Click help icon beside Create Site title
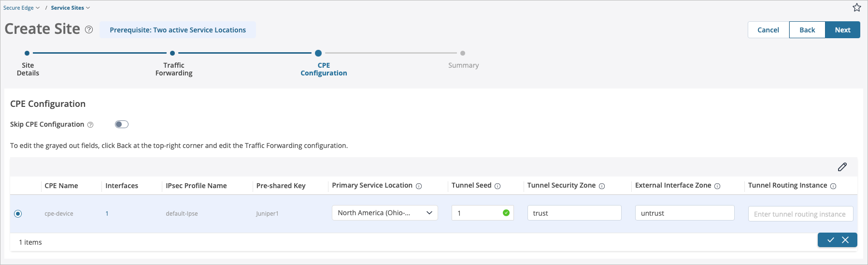Screen dimensions: 868x265 click(89, 29)
